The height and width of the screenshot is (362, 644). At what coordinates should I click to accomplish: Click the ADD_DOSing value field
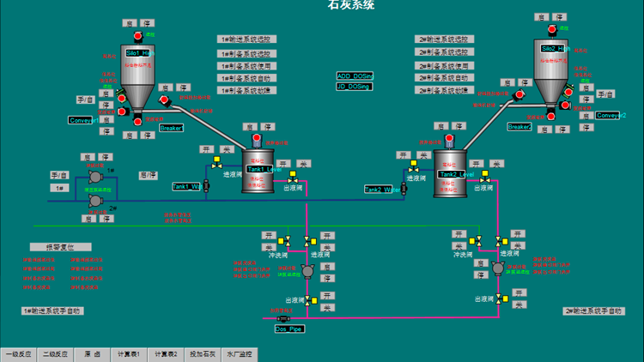coord(353,75)
